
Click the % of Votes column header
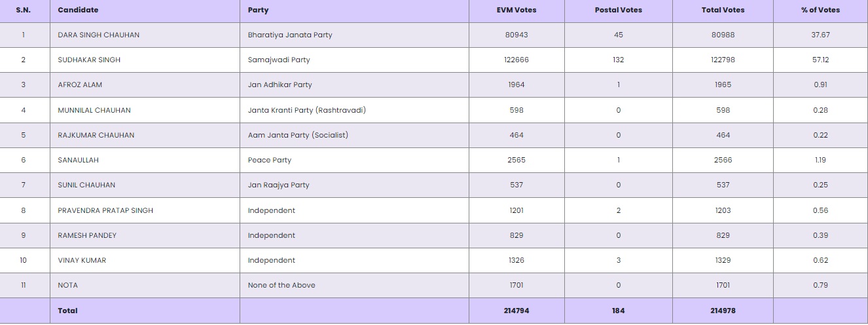[820, 10]
